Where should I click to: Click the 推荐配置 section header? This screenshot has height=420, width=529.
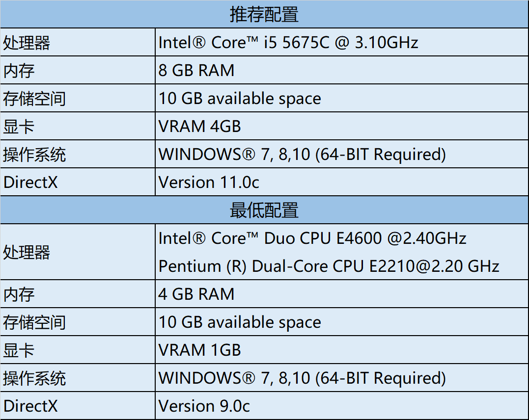pyautogui.click(x=264, y=15)
